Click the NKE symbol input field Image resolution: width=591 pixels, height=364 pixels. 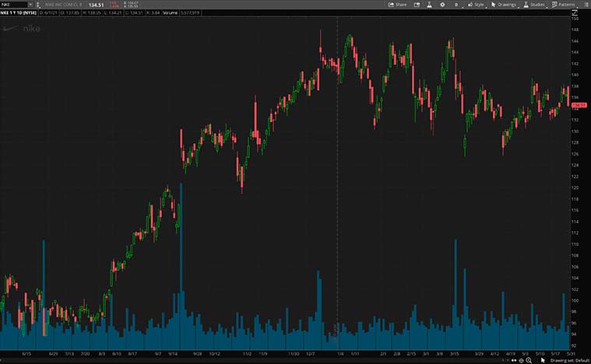(x=12, y=5)
